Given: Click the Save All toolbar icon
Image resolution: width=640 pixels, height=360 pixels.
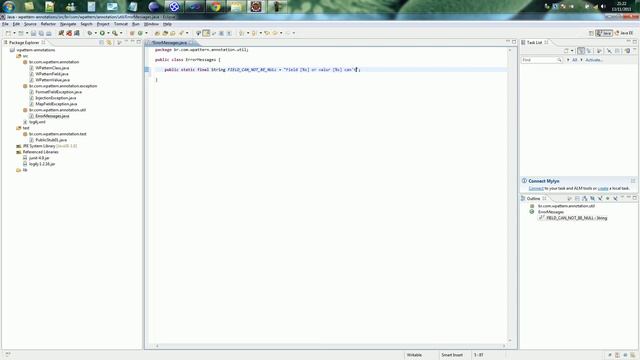Looking at the screenshot, I should [x=41, y=33].
